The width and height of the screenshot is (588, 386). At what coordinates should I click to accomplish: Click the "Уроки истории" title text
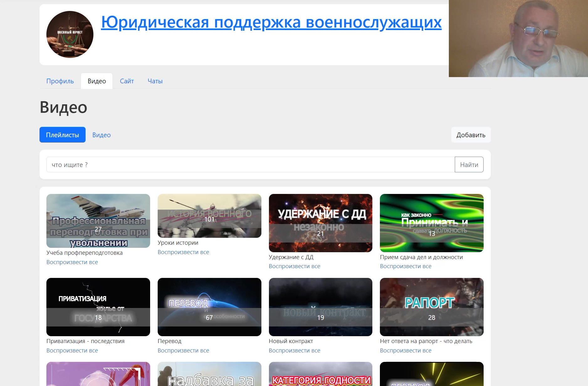(x=178, y=243)
